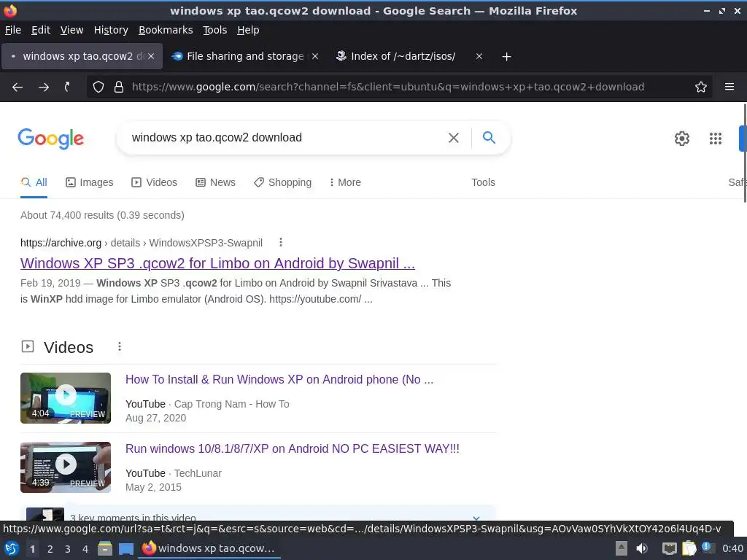The height and width of the screenshot is (560, 747).
Task: Switch to workspace 3 on taskbar
Action: (x=68, y=549)
